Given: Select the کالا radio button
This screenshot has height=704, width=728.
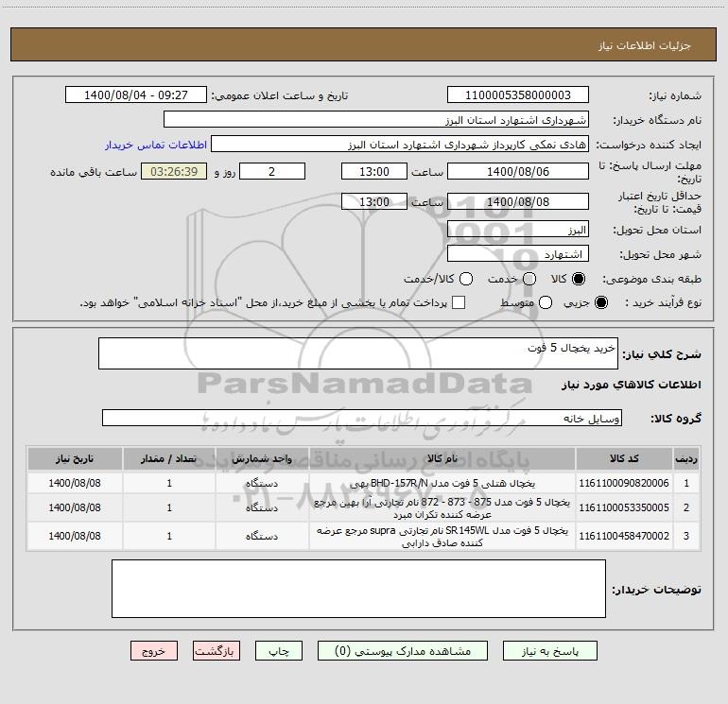Looking at the screenshot, I should click(x=579, y=279).
